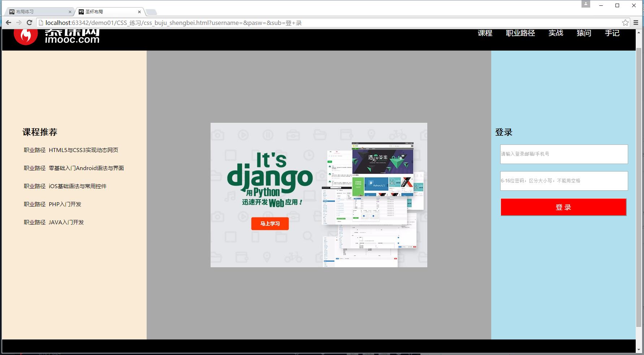Viewport: 644px width, 355px height.
Task: Click the imooc.com site name
Action: (72, 39)
